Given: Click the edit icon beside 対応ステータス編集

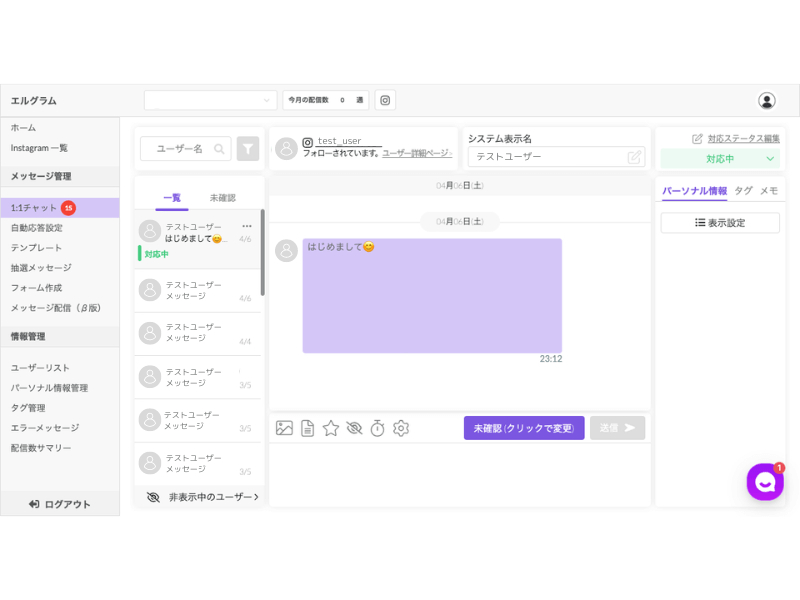Looking at the screenshot, I should 697,138.
